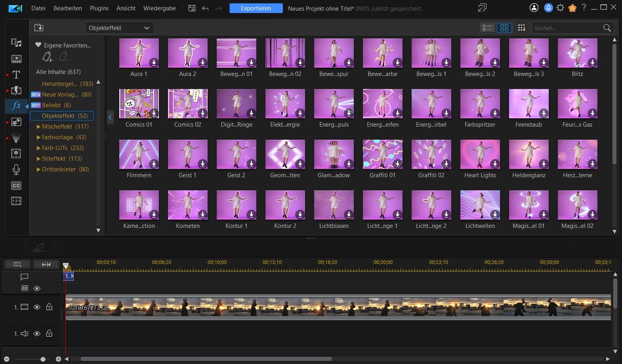Toggle lock on audio track 1

(49, 334)
